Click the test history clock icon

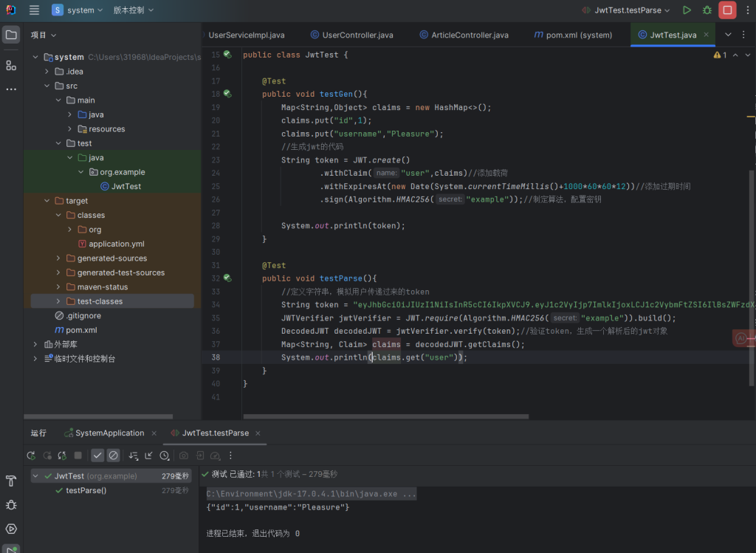(x=165, y=456)
